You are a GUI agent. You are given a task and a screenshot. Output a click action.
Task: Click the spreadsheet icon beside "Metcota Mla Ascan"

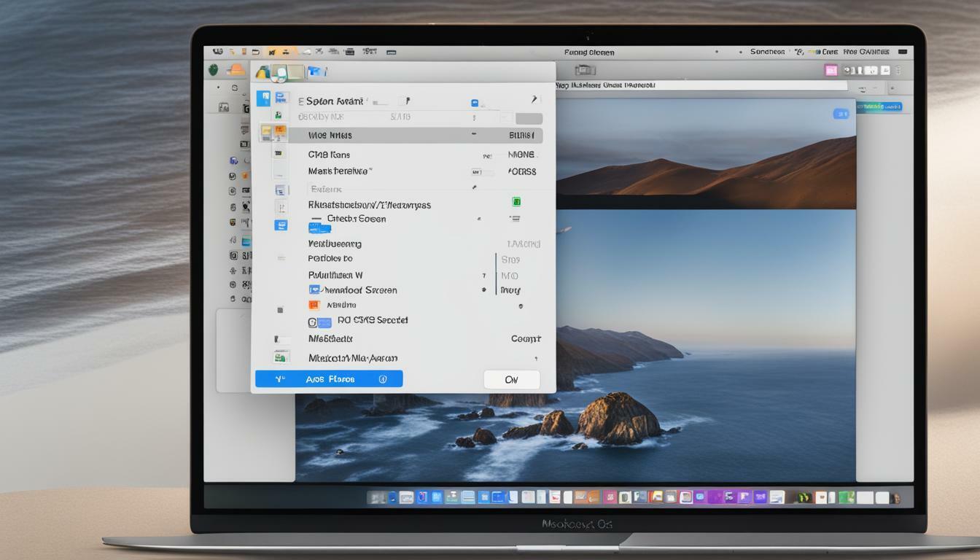click(281, 356)
